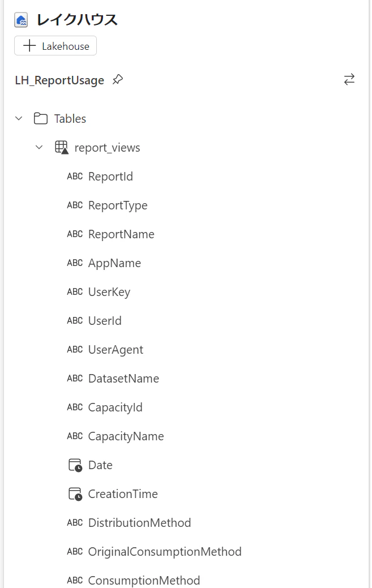Screen dimensions: 372x588
Task: Click the LH_ReportUsage lakehouse name
Action: coord(59,80)
